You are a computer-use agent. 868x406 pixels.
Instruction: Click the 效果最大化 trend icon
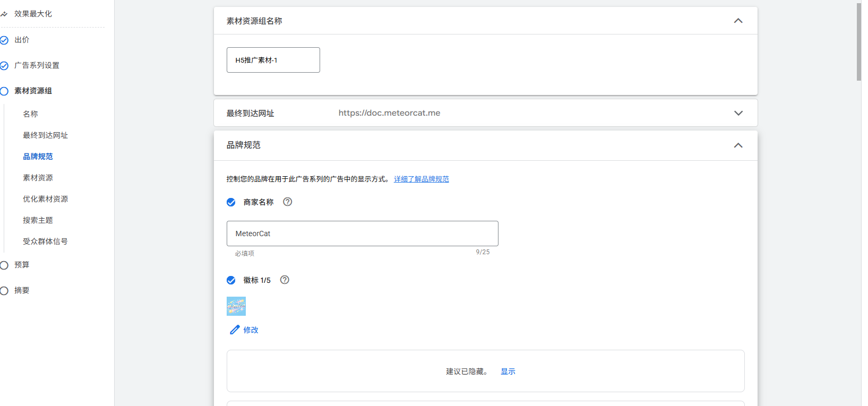click(x=4, y=14)
